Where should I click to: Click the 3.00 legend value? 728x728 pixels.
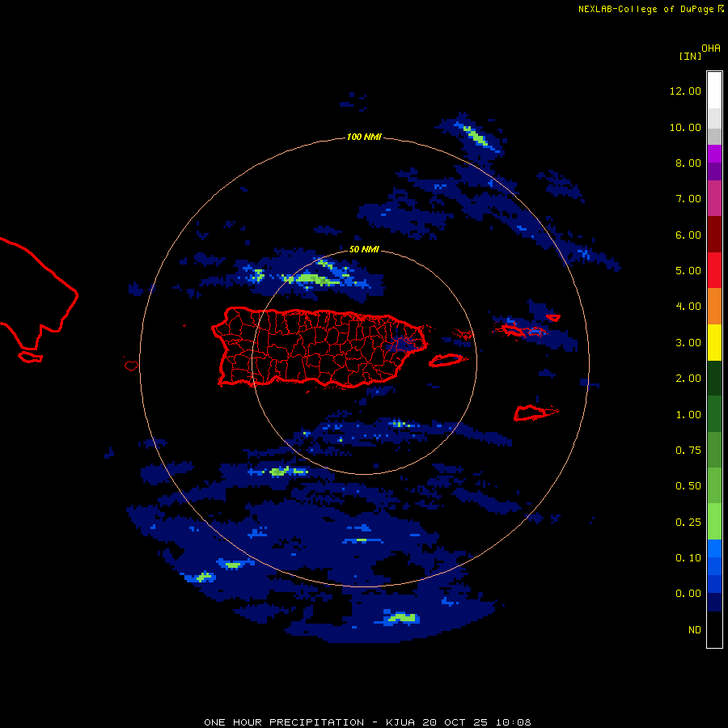coord(688,343)
